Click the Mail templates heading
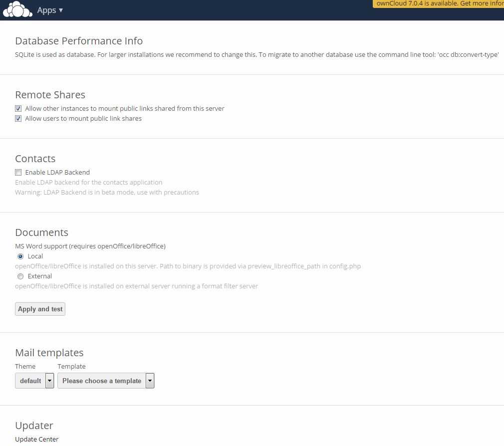504x446 pixels. pyautogui.click(x=49, y=353)
